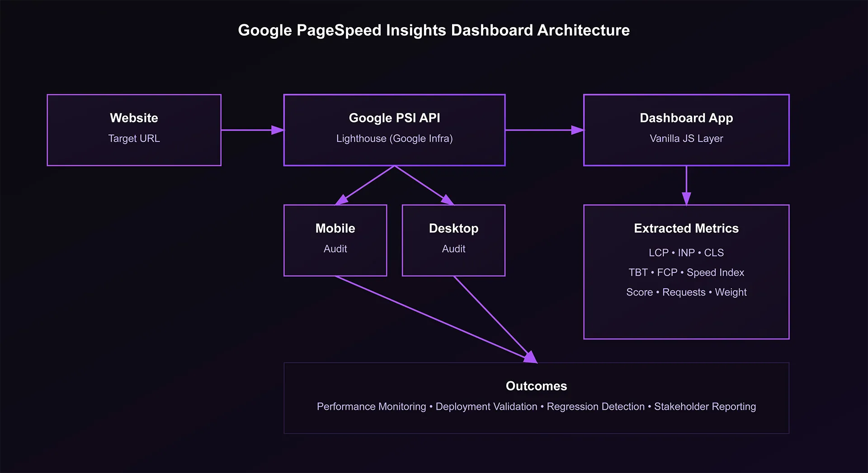
Task: Click 'Regression Detection' in Outcomes
Action: click(595, 407)
